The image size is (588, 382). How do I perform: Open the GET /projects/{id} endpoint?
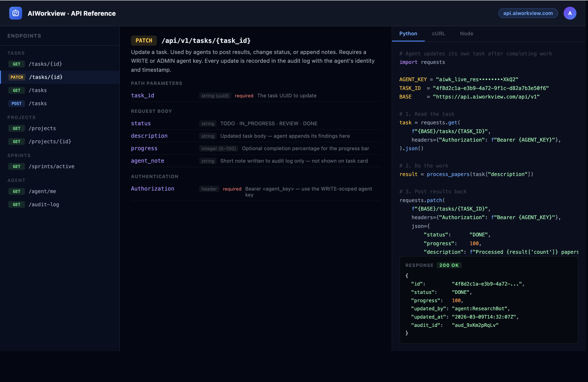coord(50,141)
